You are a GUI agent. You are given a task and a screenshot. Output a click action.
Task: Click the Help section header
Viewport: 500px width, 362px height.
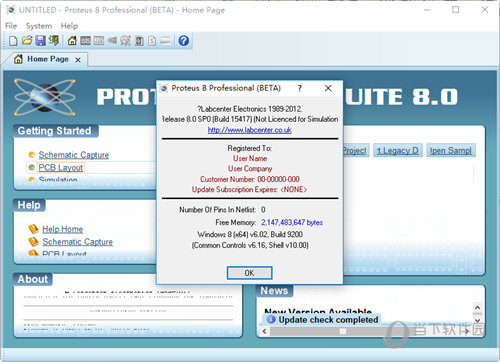29,205
